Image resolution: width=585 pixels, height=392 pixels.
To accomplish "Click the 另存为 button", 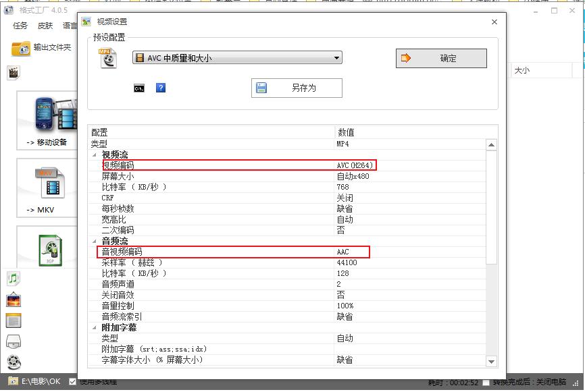I will click(297, 88).
